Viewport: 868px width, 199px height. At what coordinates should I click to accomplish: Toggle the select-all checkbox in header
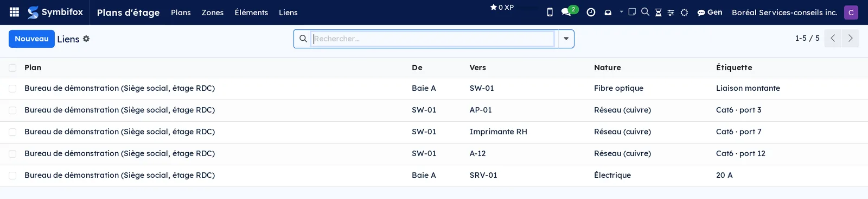click(x=12, y=68)
